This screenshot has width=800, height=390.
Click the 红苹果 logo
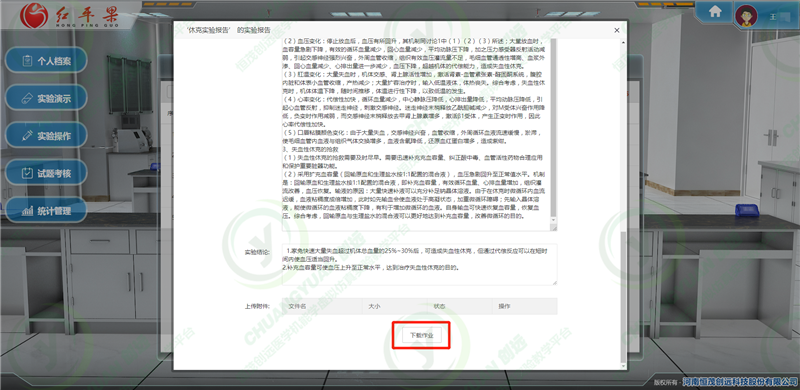click(x=69, y=16)
